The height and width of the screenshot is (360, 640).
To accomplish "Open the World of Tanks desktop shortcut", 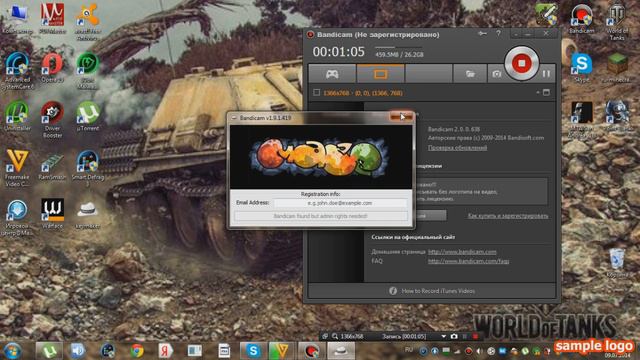I will (x=617, y=22).
